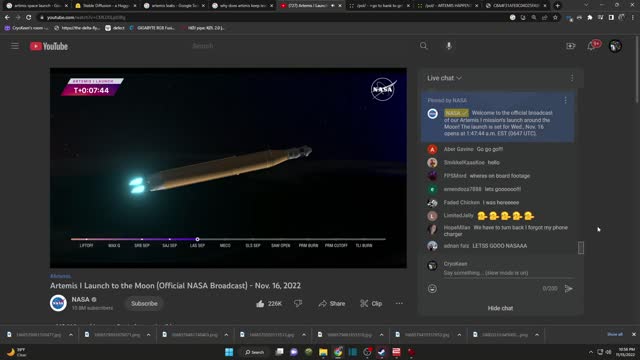Go back with browser back arrow
640x360 pixels.
pyautogui.click(x=7, y=18)
